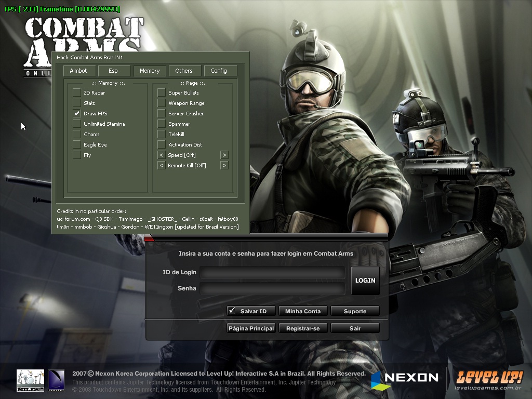The height and width of the screenshot is (399, 532).
Task: Open the Registrar-se button
Action: 303,328
